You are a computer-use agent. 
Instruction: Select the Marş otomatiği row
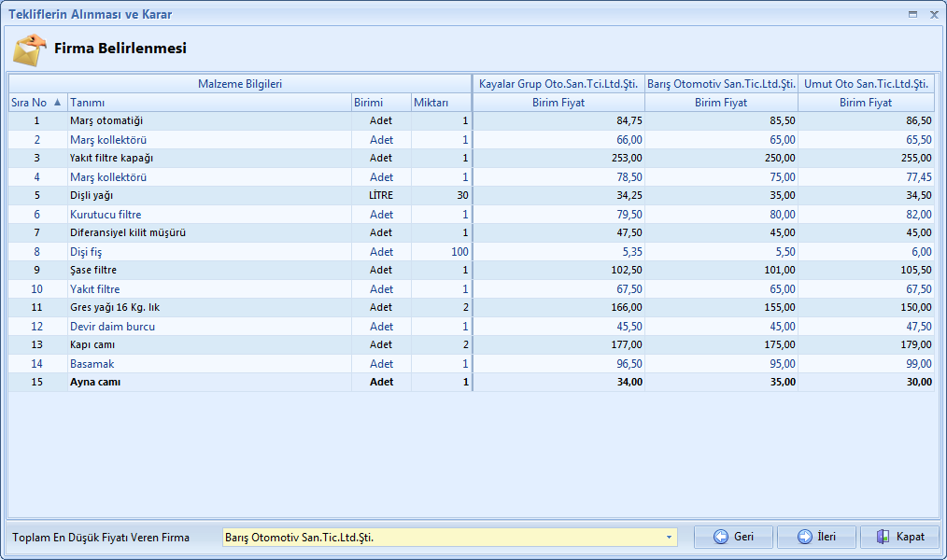tap(106, 121)
